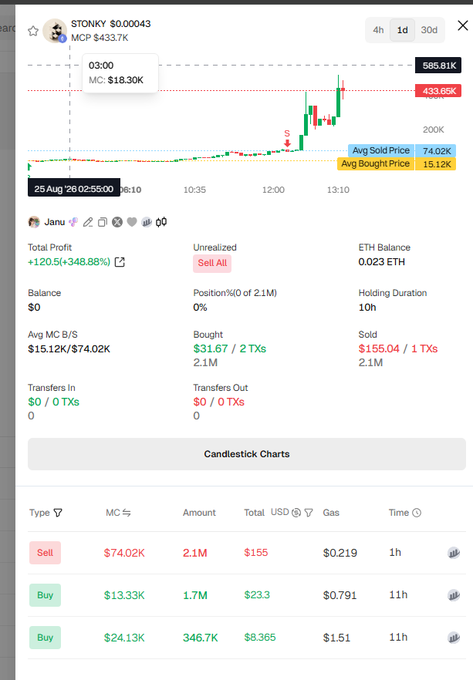This screenshot has height=680, width=473.
Task: Click the Holding Duration value 10h
Action: [367, 307]
